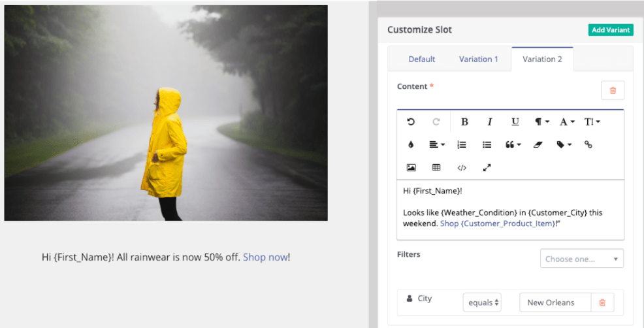This screenshot has height=328, width=644.
Task: Expand the text alignment dropdown
Action: [x=437, y=145]
